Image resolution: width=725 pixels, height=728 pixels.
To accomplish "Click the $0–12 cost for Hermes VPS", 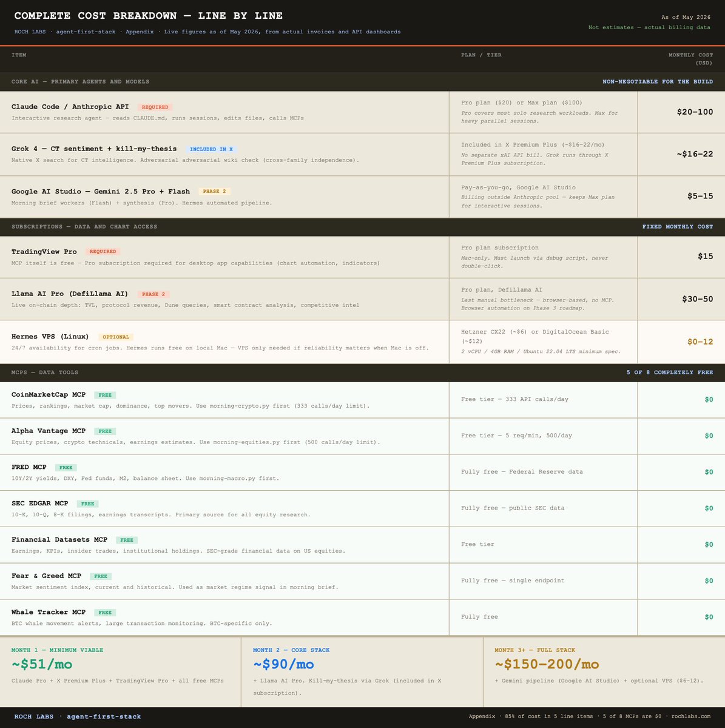I will point(700,342).
